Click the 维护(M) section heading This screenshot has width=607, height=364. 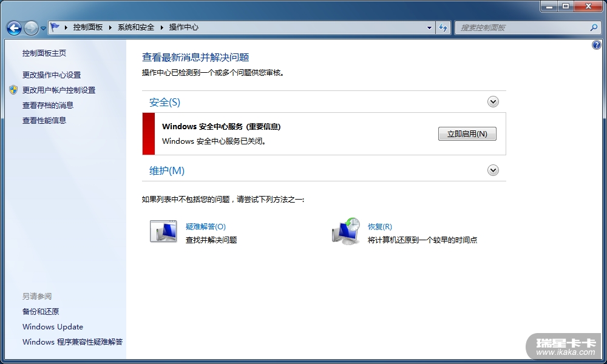click(167, 170)
